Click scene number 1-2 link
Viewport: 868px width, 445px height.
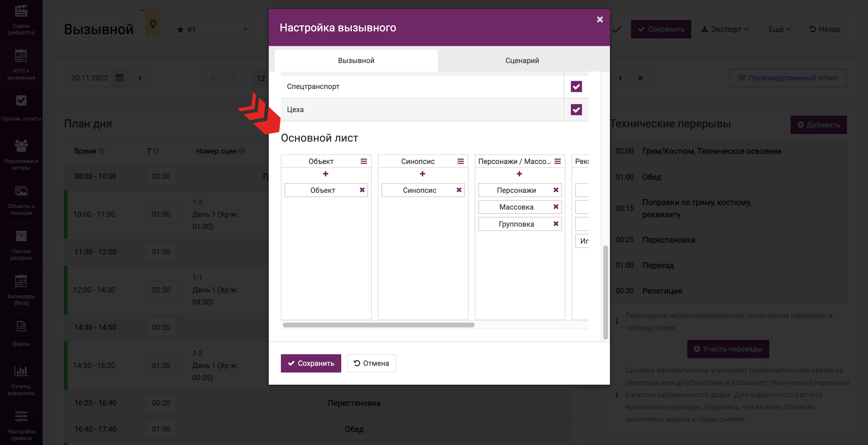click(197, 353)
